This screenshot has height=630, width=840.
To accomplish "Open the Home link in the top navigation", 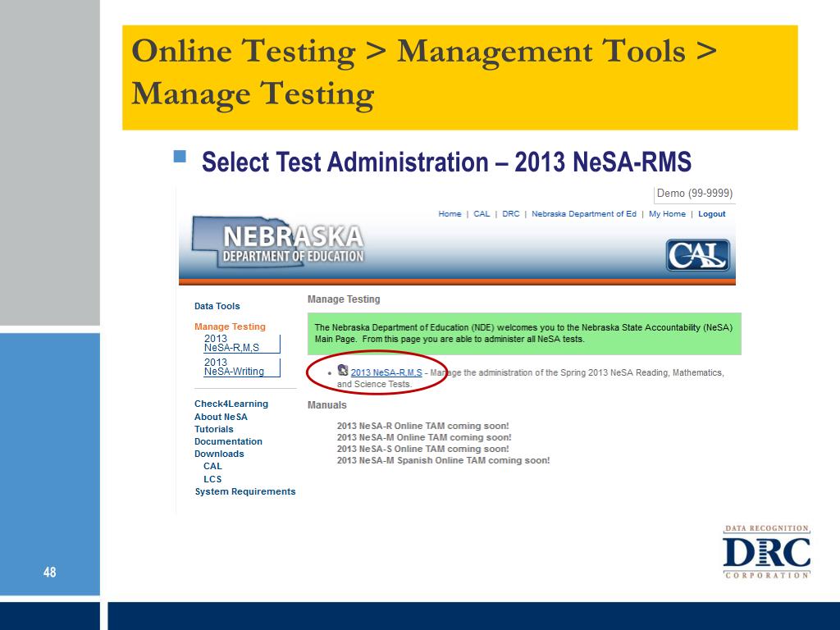I will 450,214.
